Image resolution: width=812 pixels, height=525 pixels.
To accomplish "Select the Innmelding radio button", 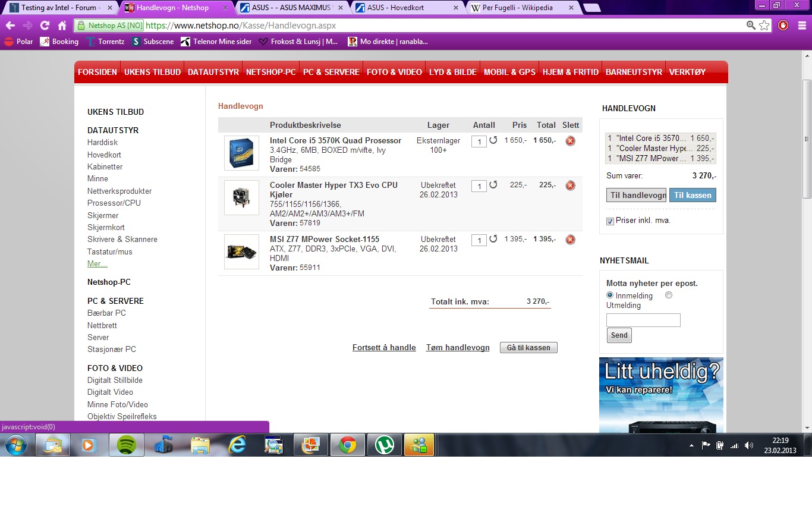I will pyautogui.click(x=610, y=295).
